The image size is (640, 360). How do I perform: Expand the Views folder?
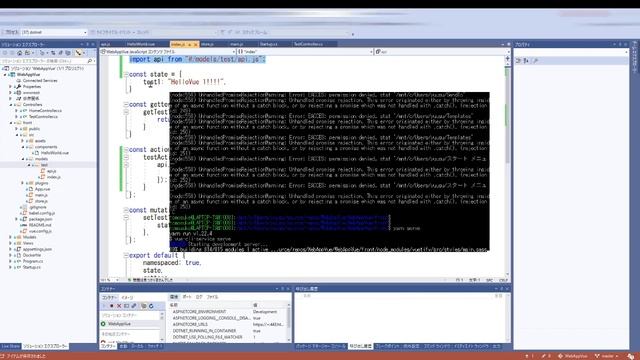point(11,243)
